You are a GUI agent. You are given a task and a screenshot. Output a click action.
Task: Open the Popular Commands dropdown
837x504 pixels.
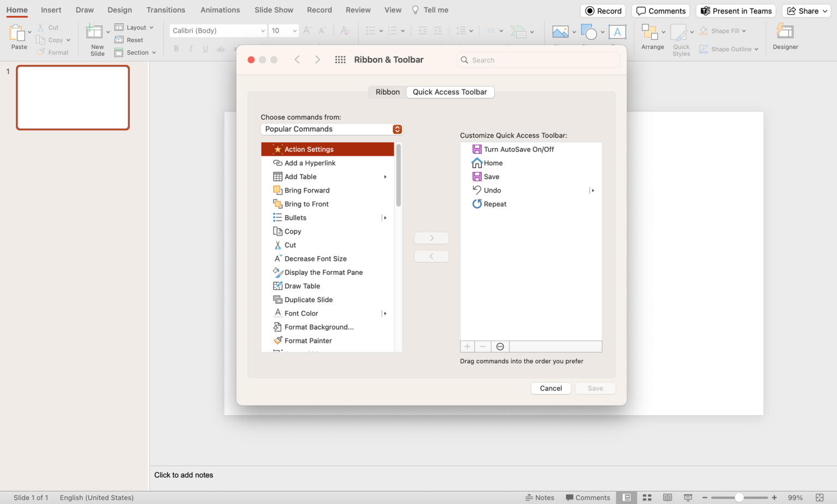(x=331, y=129)
